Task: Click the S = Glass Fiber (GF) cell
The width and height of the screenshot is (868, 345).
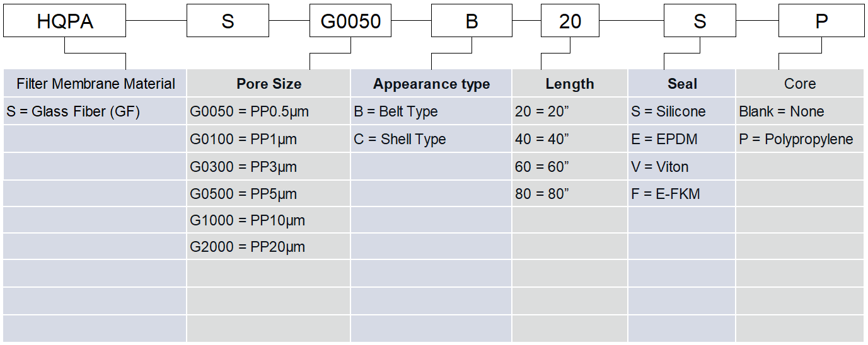Action: click(73, 112)
